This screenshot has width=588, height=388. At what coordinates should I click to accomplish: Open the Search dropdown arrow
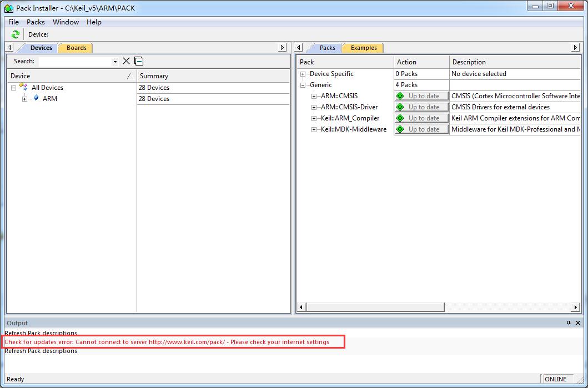(115, 62)
